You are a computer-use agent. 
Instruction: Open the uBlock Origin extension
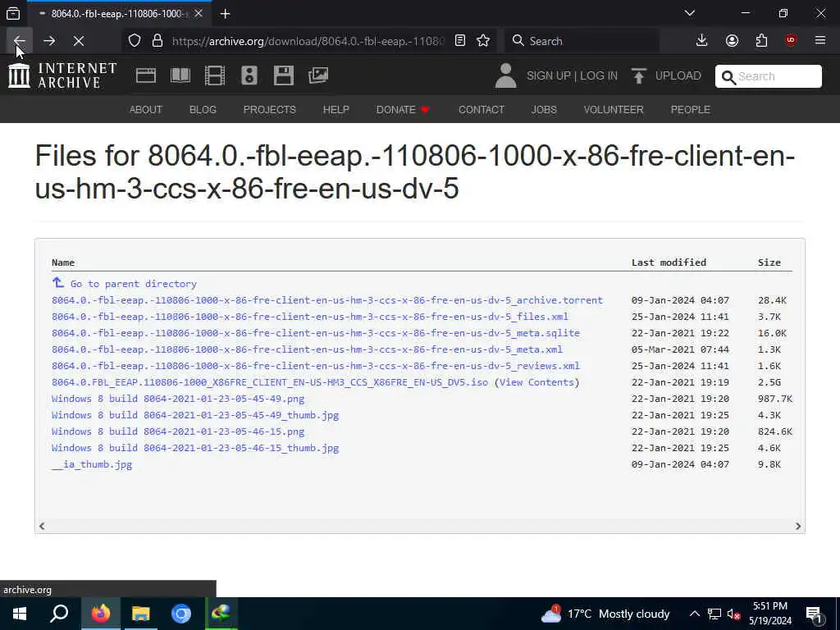[791, 41]
